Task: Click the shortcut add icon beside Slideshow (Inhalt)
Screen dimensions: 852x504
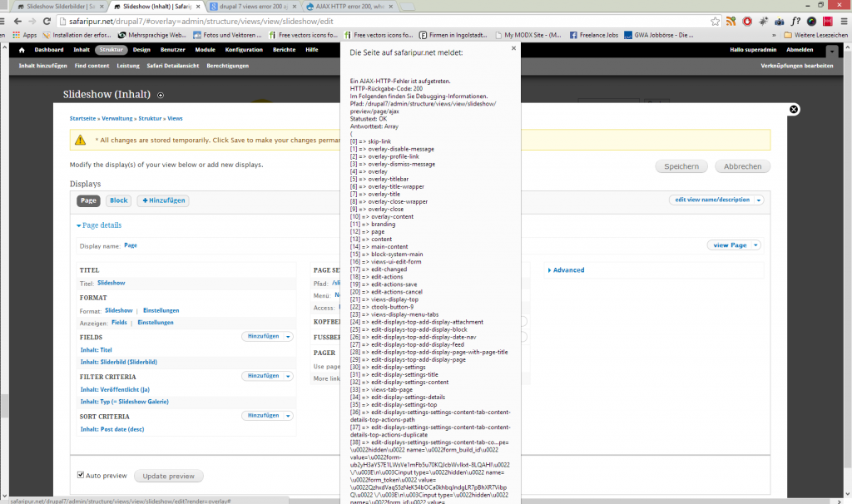Action: tap(161, 95)
